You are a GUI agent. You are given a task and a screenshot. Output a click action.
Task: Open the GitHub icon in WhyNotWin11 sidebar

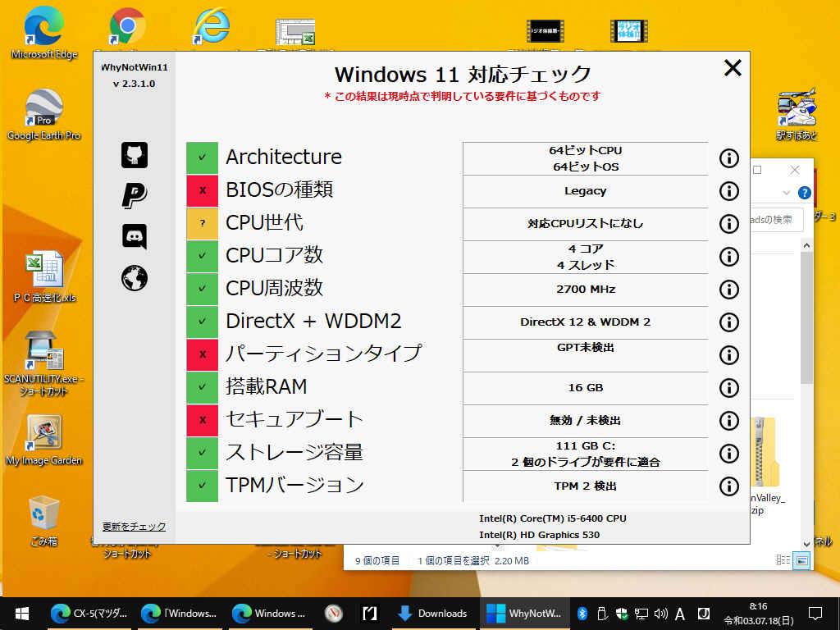click(134, 155)
